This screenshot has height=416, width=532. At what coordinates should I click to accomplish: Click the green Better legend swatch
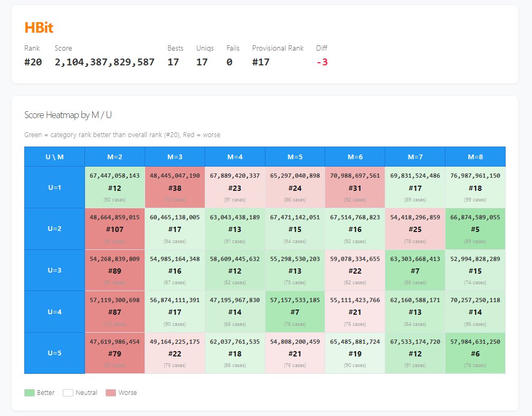tap(30, 393)
